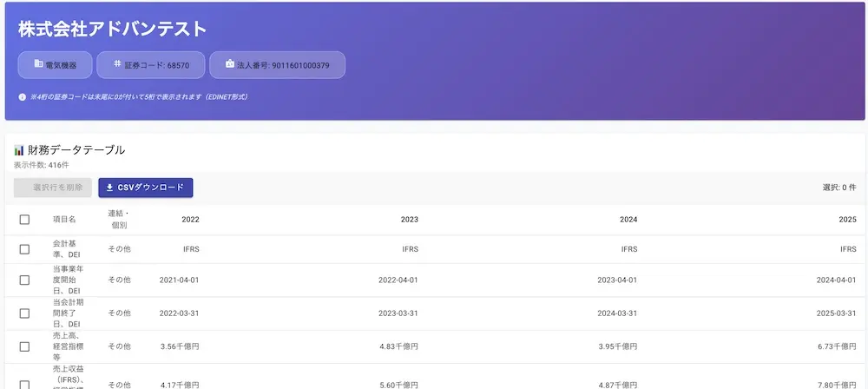Screen dimensions: 868x389
Task: Click the 連結・個別 column header
Action: [x=120, y=220]
